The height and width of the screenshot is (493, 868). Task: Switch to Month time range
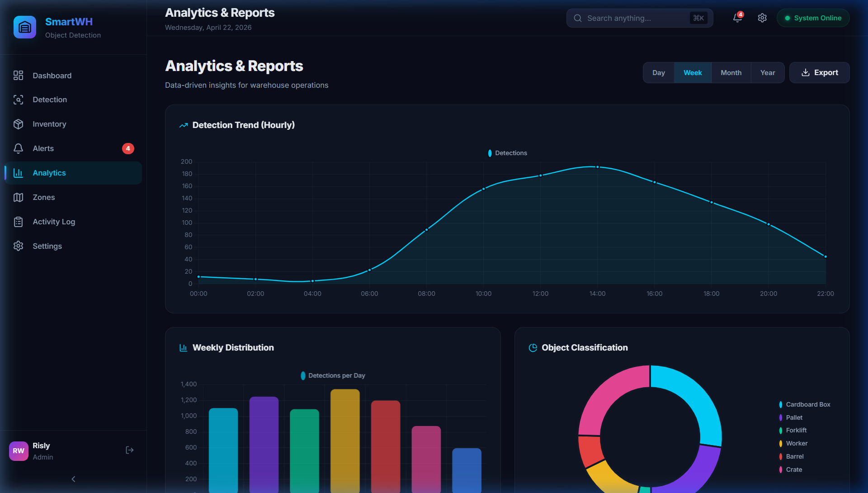tap(731, 73)
